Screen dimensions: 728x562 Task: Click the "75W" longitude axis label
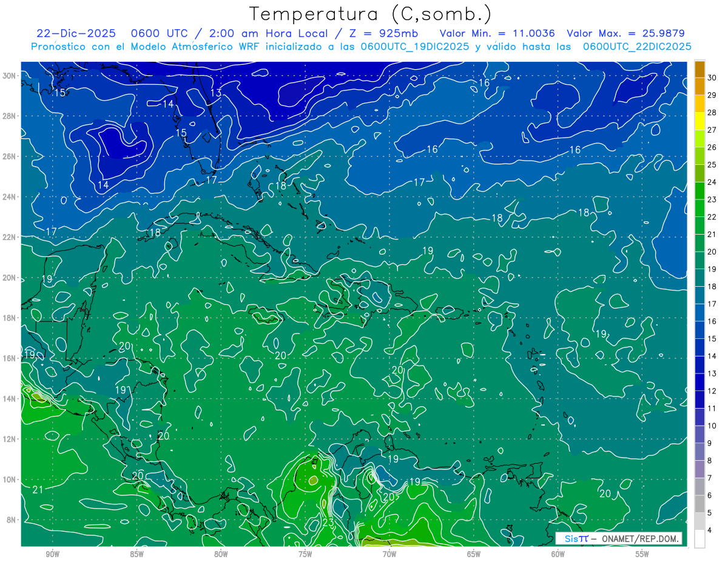pyautogui.click(x=305, y=554)
